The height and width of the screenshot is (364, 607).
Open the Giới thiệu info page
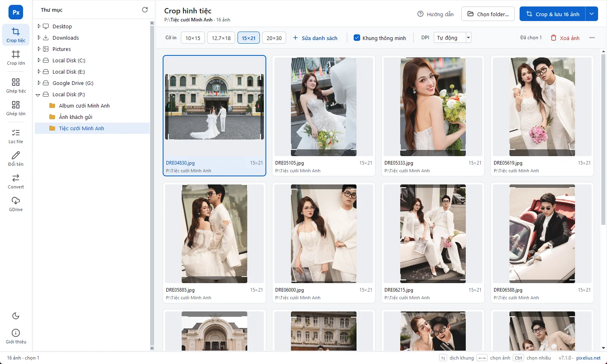16,336
